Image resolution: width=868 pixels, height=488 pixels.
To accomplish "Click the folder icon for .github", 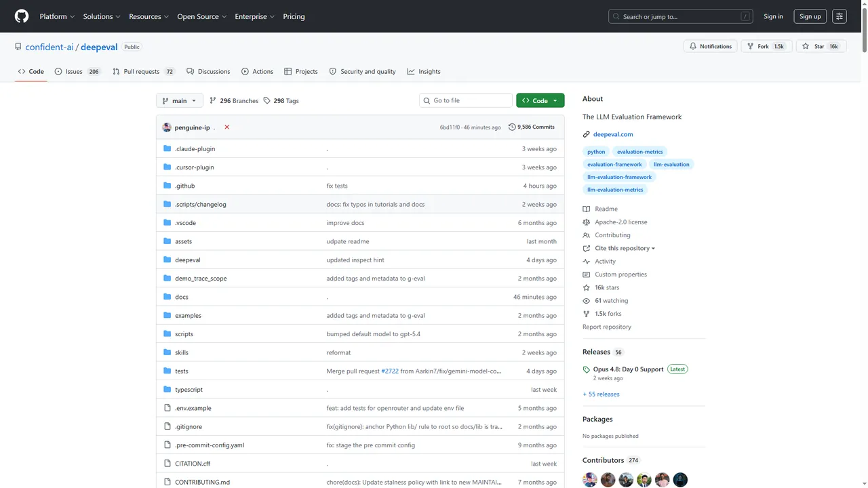I will [x=167, y=186].
